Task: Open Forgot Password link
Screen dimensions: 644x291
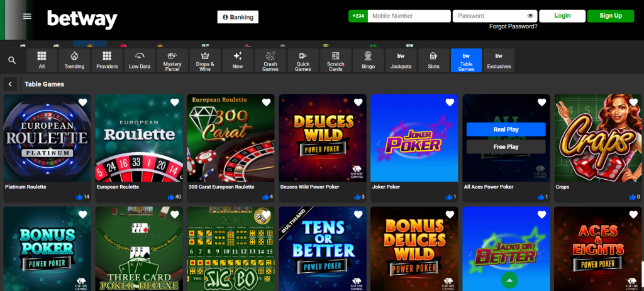Action: (513, 26)
